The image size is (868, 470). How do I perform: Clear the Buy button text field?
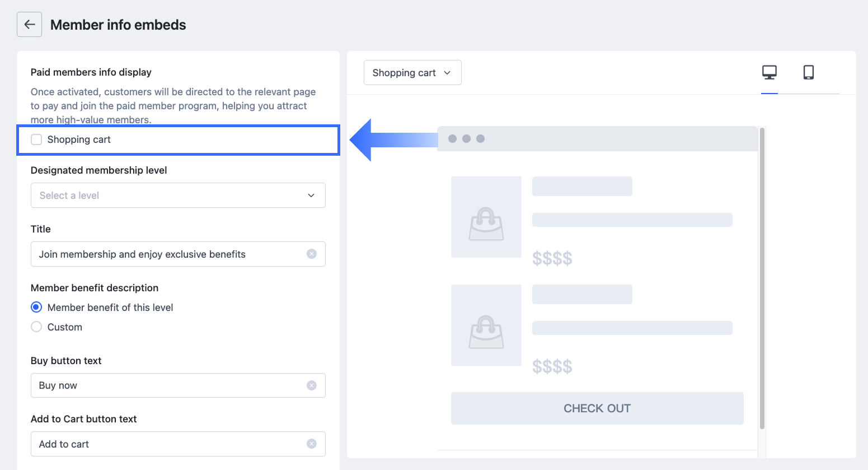point(312,385)
